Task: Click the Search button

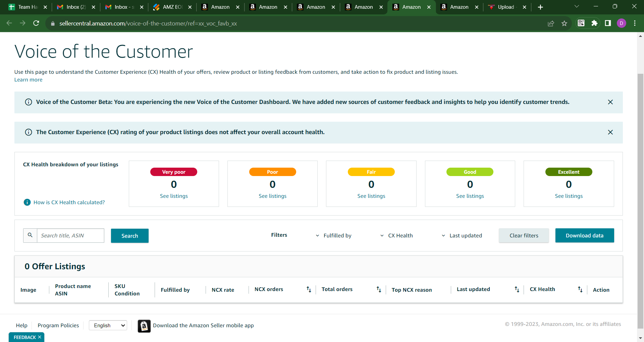Action: (130, 236)
